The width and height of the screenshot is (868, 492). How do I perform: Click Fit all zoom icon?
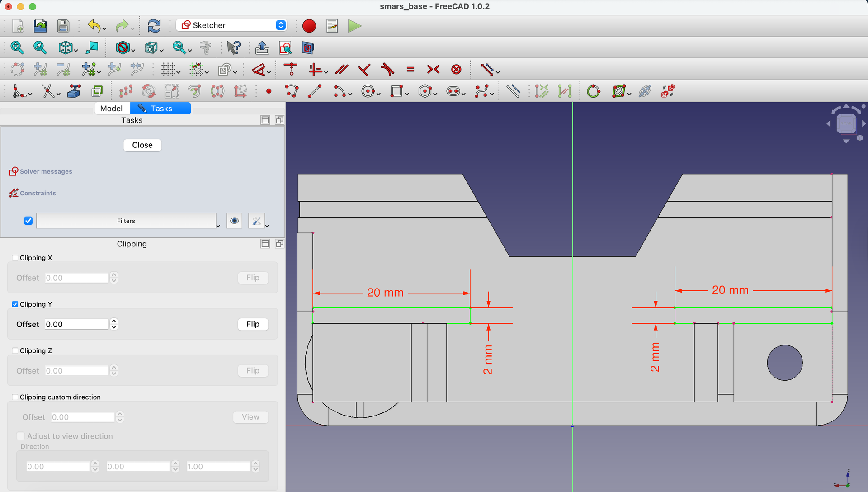(17, 47)
